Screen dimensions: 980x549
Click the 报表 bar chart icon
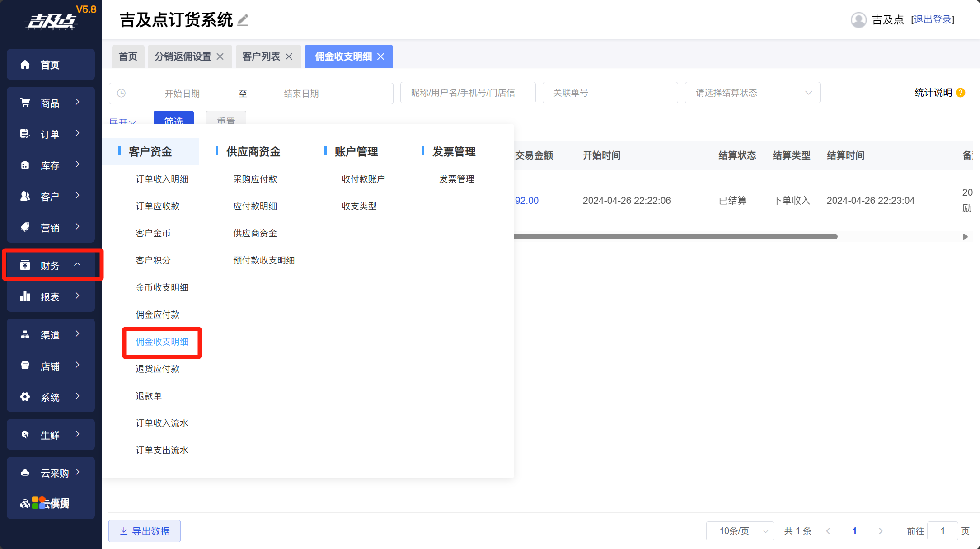pyautogui.click(x=25, y=297)
